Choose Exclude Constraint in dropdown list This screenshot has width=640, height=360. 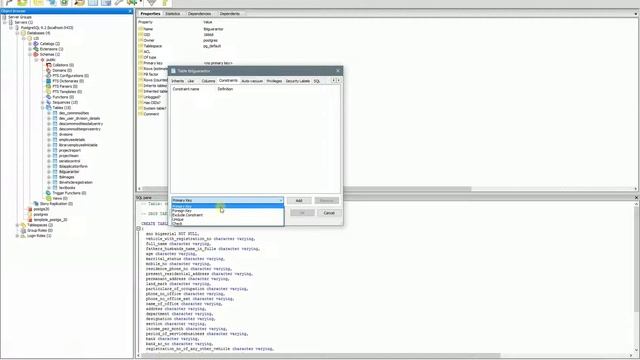pyautogui.click(x=227, y=215)
